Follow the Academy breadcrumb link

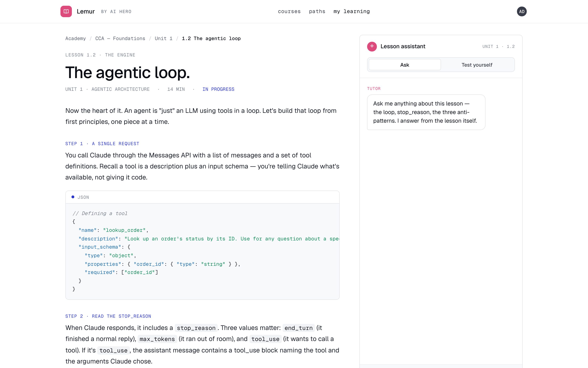[x=76, y=38]
